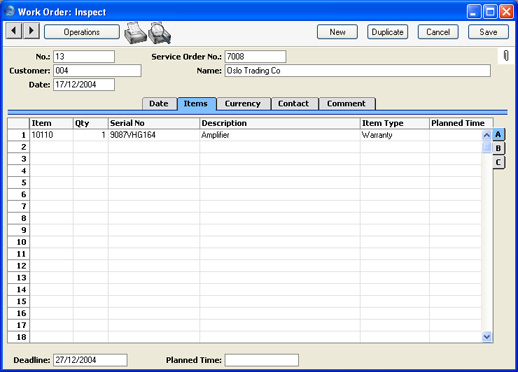This screenshot has height=372, width=518.
Task: Go to the next record arrow
Action: tap(31, 31)
